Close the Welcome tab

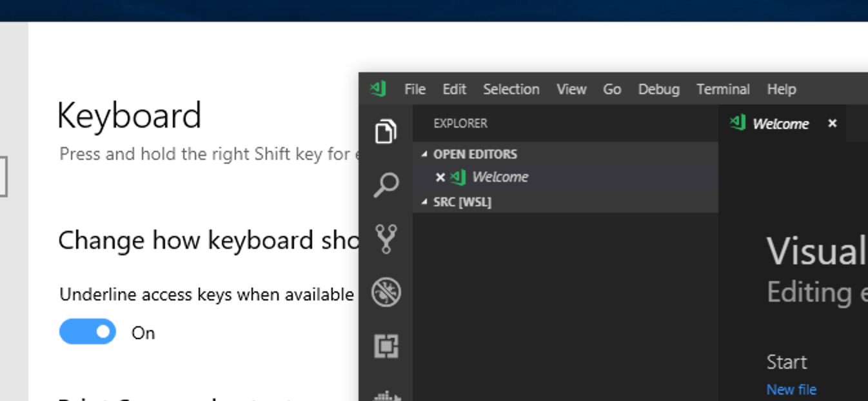coord(832,124)
